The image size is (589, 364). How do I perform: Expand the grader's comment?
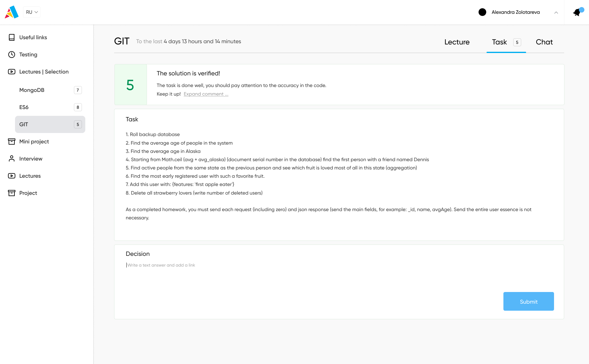tap(206, 94)
